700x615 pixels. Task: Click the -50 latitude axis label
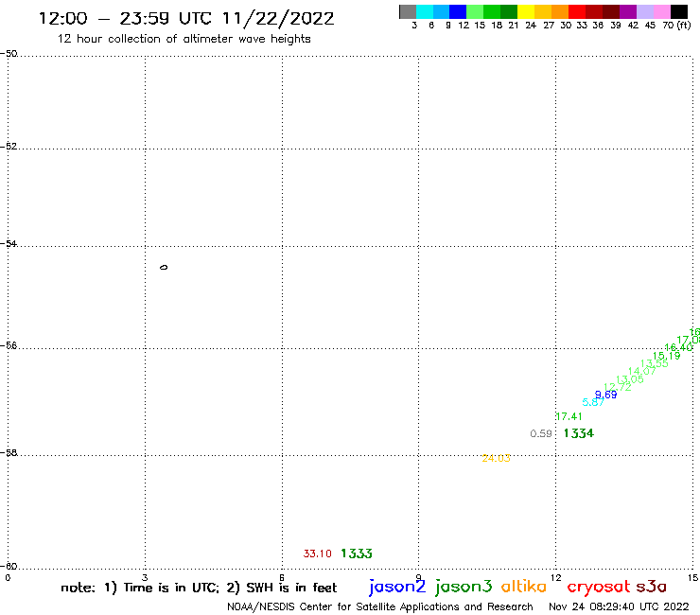pyautogui.click(x=9, y=54)
